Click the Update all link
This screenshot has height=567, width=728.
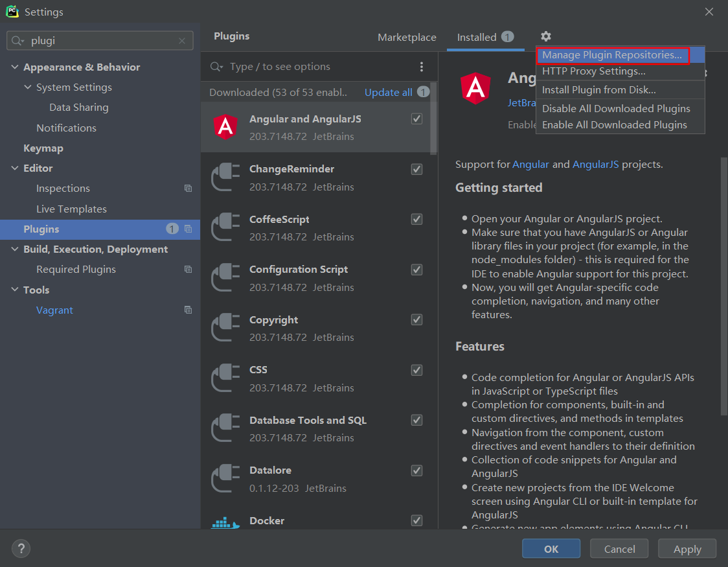click(x=388, y=93)
